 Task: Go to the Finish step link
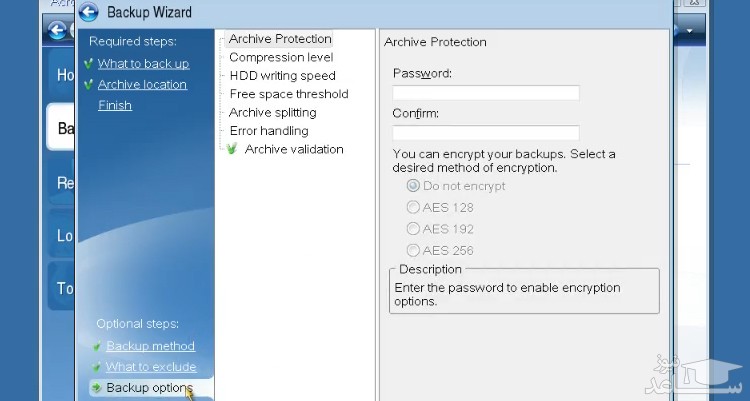pyautogui.click(x=115, y=105)
